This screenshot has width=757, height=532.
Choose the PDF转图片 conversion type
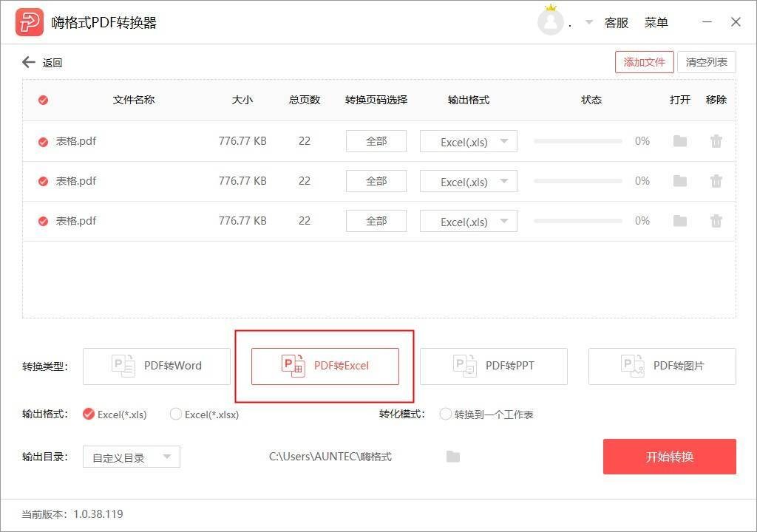click(662, 366)
